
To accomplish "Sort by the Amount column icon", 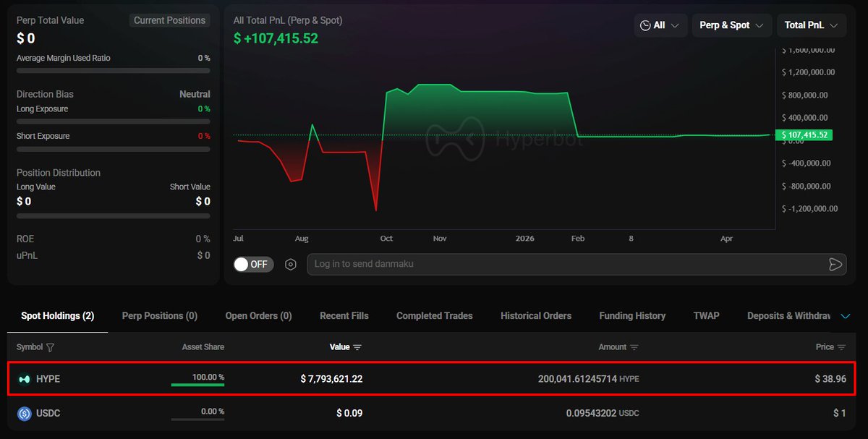I will [634, 347].
